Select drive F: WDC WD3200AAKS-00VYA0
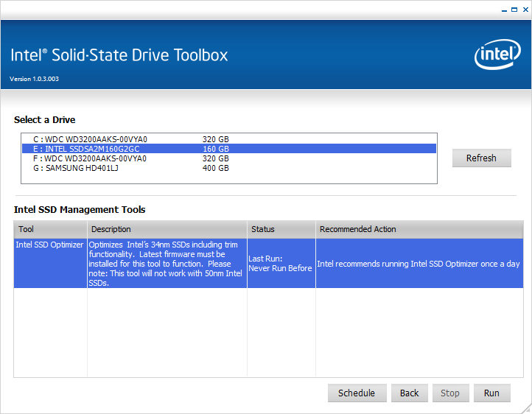The image size is (532, 414). pos(229,158)
